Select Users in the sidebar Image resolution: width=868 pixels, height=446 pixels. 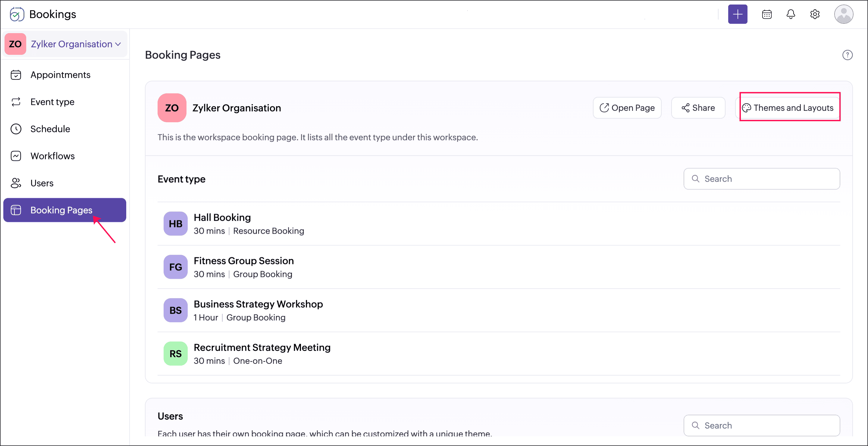[x=42, y=183]
